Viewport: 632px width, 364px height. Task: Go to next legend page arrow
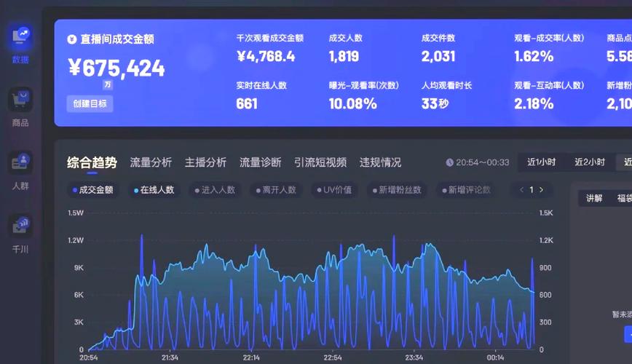pos(541,190)
